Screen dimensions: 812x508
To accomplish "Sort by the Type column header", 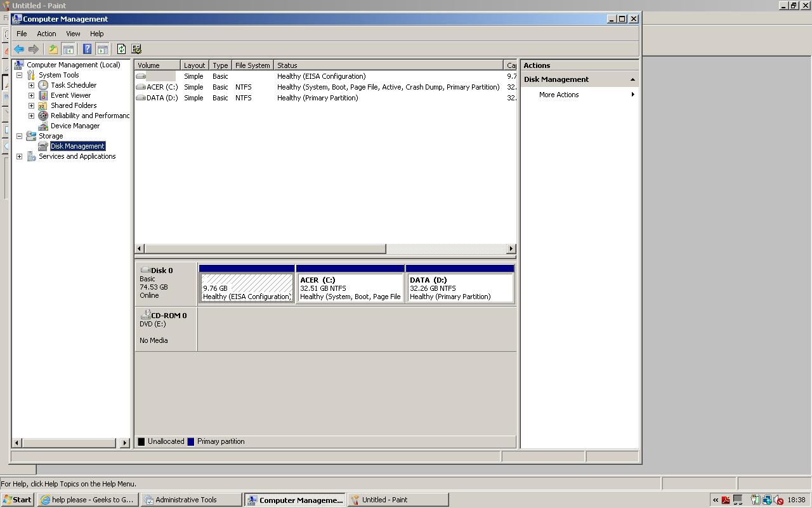I will tap(220, 65).
